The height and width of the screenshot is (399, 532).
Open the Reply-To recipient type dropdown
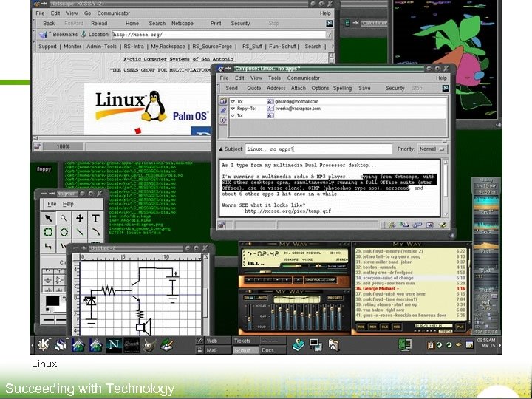coord(233,109)
